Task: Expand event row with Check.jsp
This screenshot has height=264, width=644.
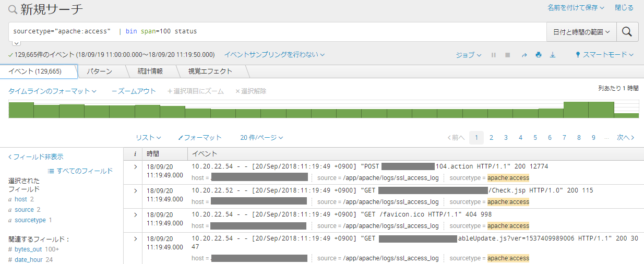Action: 135,190
